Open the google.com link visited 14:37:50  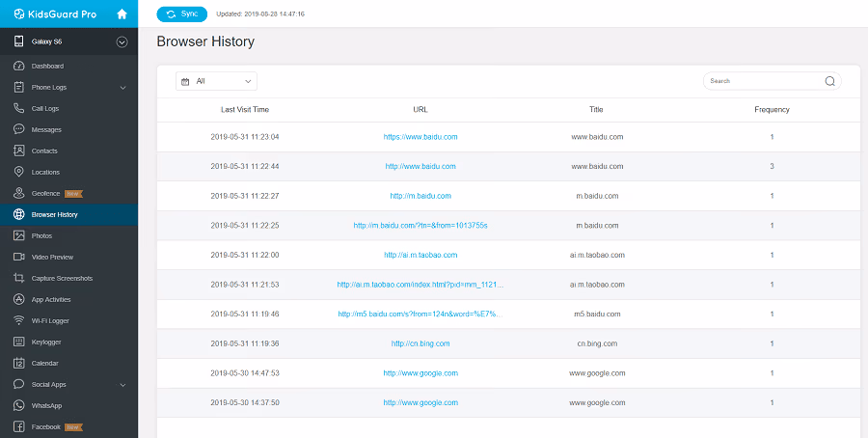[x=420, y=402]
